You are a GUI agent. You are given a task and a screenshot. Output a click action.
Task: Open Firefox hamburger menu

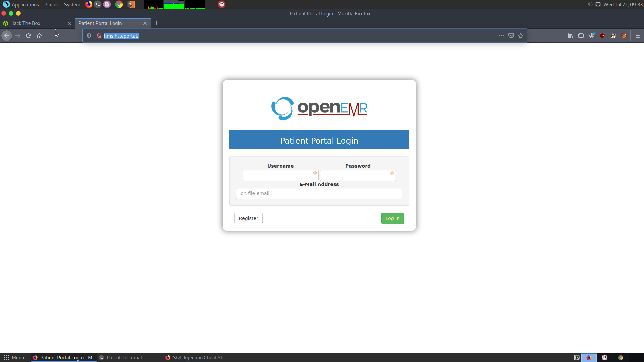(x=638, y=36)
